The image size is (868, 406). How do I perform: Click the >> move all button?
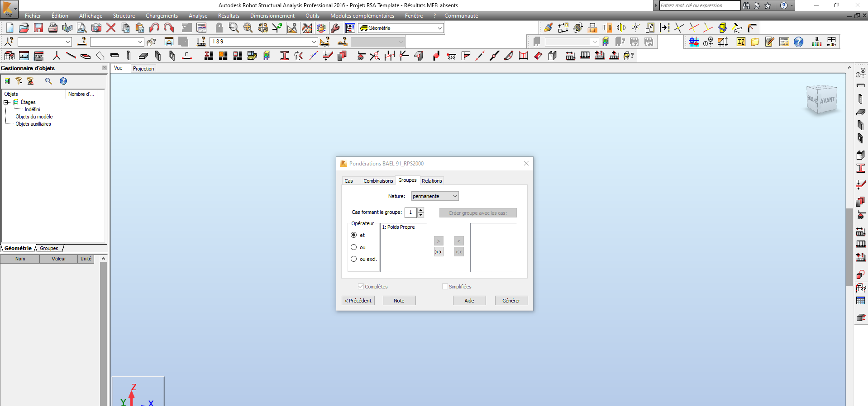coord(439,252)
